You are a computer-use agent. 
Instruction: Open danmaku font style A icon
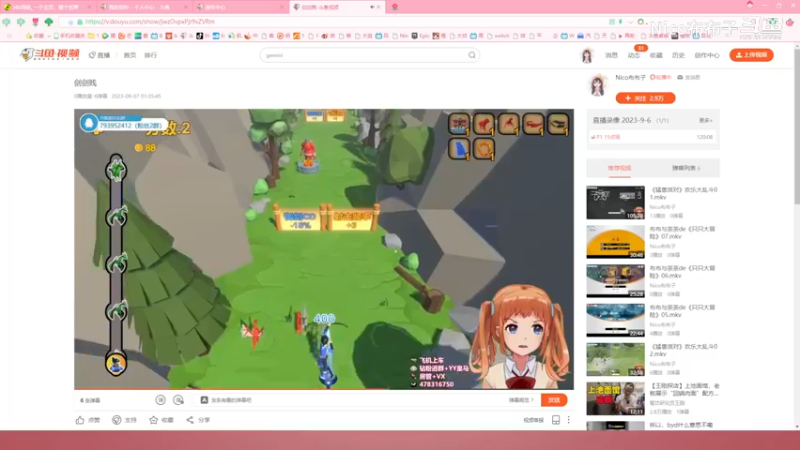click(x=204, y=400)
